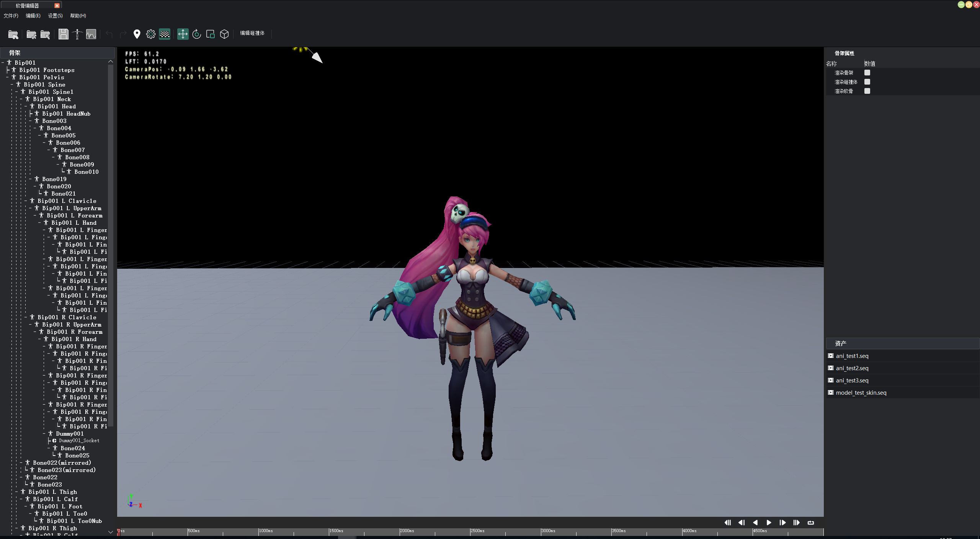Click the skeleton tree scroll-down arrow

tap(111, 532)
